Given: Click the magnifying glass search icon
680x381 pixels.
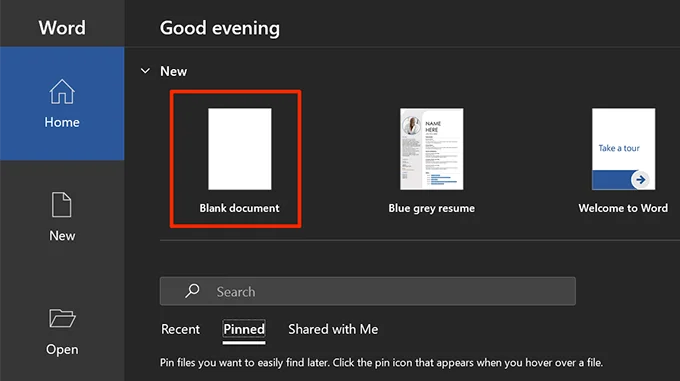Looking at the screenshot, I should point(192,291).
